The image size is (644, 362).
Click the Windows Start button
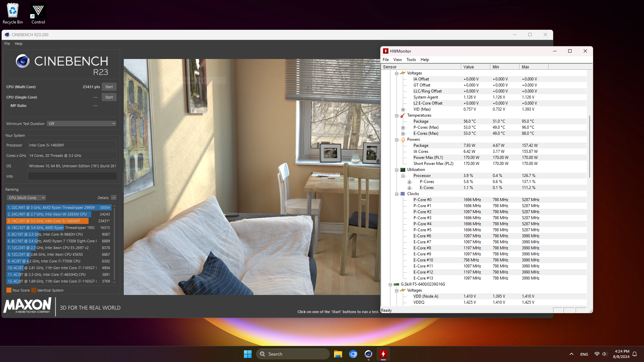248,354
